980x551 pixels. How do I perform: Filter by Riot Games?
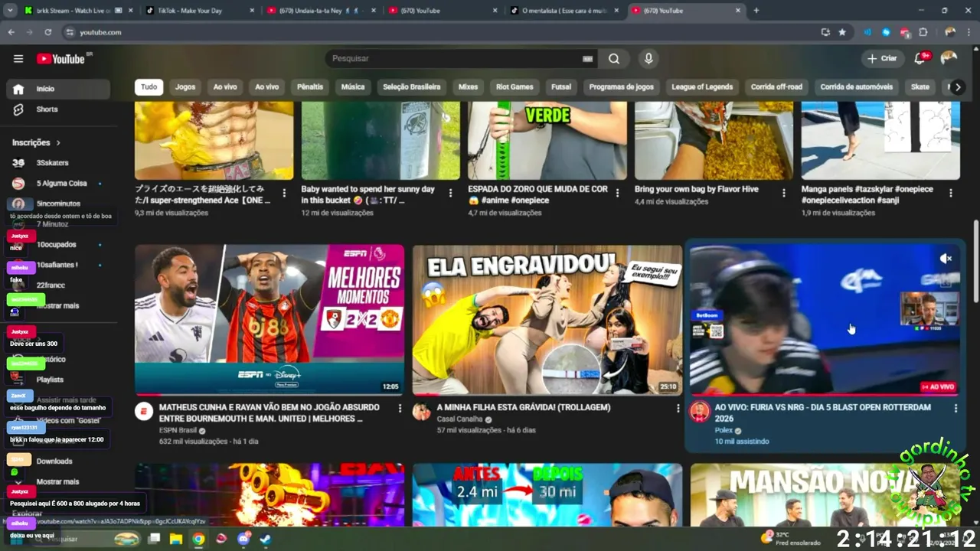tap(514, 87)
